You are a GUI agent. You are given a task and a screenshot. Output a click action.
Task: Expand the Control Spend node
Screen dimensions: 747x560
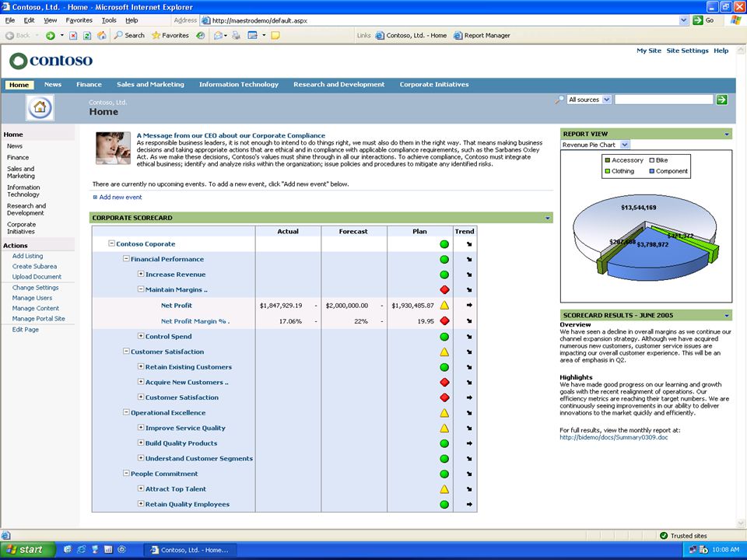click(x=141, y=336)
